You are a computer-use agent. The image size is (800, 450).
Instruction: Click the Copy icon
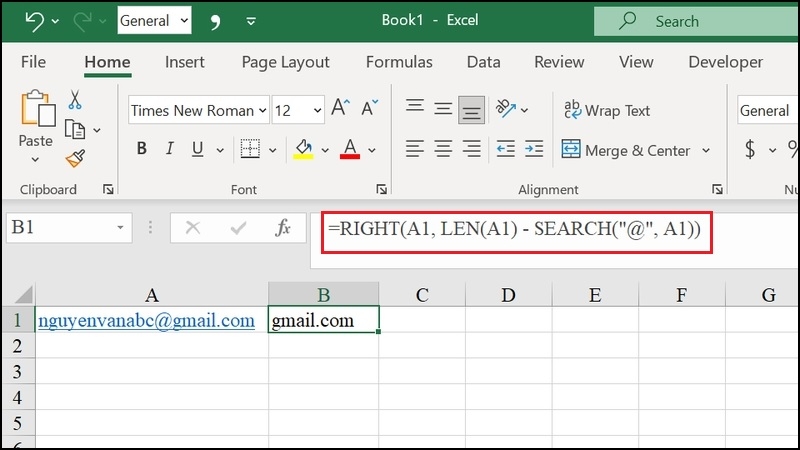pos(75,130)
